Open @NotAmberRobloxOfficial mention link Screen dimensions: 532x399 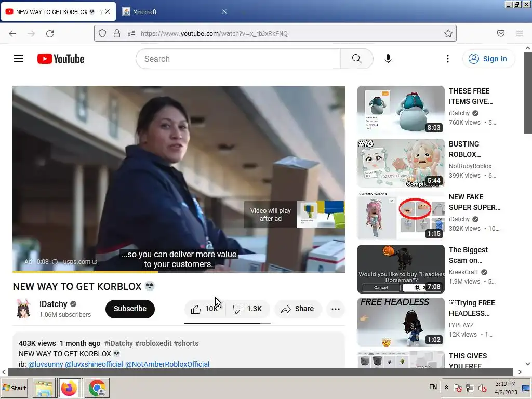167,364
